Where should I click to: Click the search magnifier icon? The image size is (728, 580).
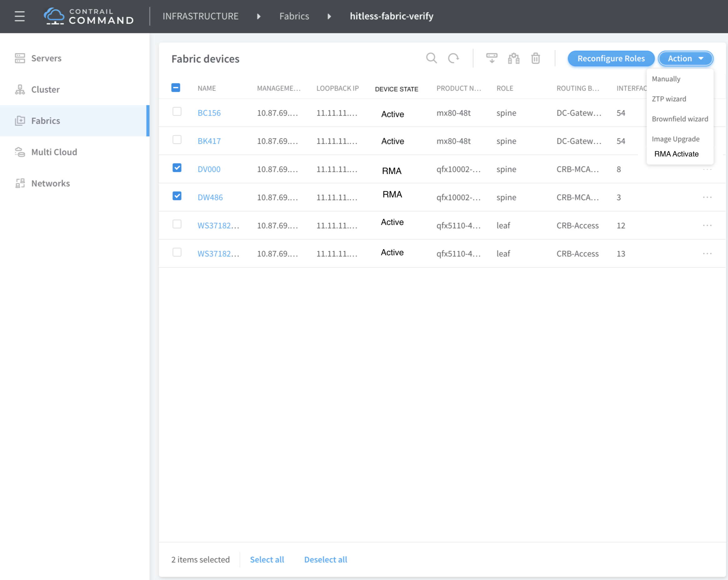coord(431,59)
